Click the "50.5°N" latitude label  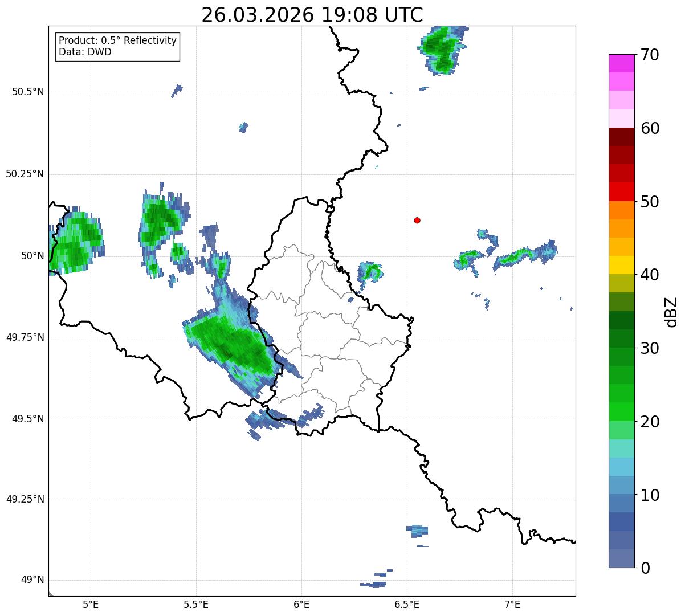28,92
